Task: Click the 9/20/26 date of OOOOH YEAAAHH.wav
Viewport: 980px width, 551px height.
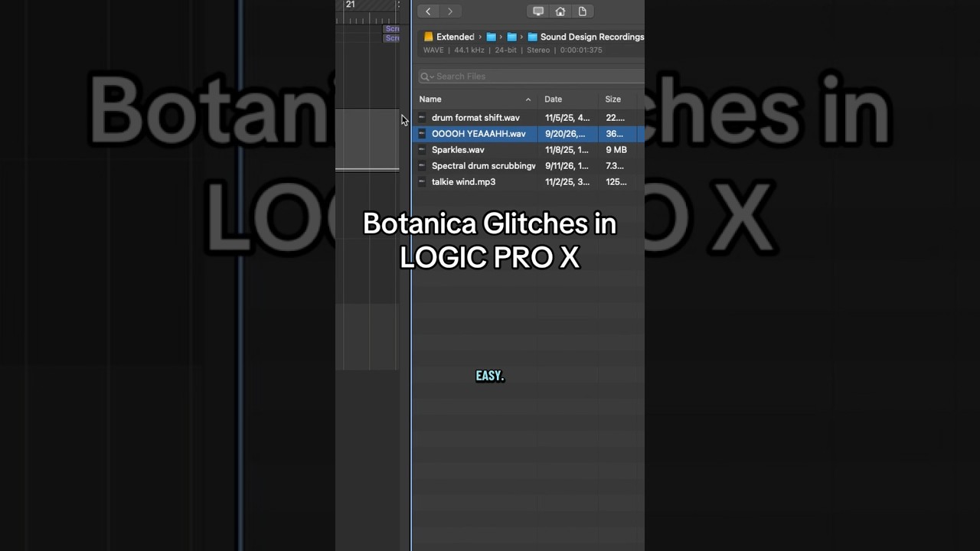Action: pyautogui.click(x=565, y=134)
